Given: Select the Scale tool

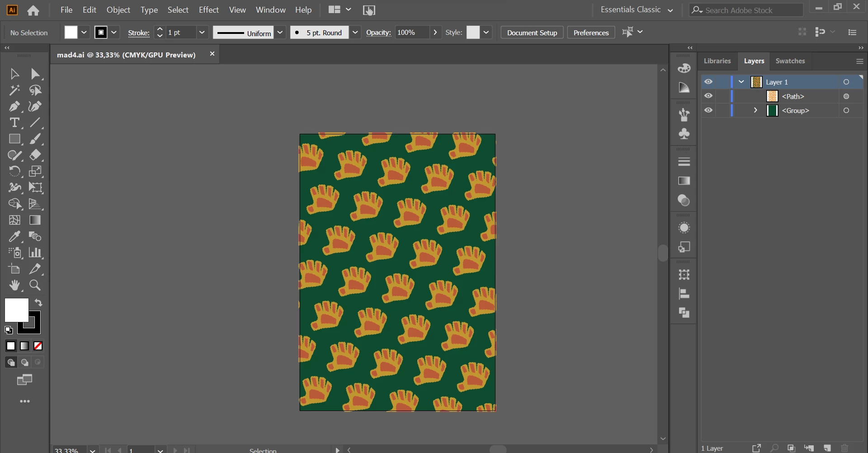Looking at the screenshot, I should (x=35, y=171).
